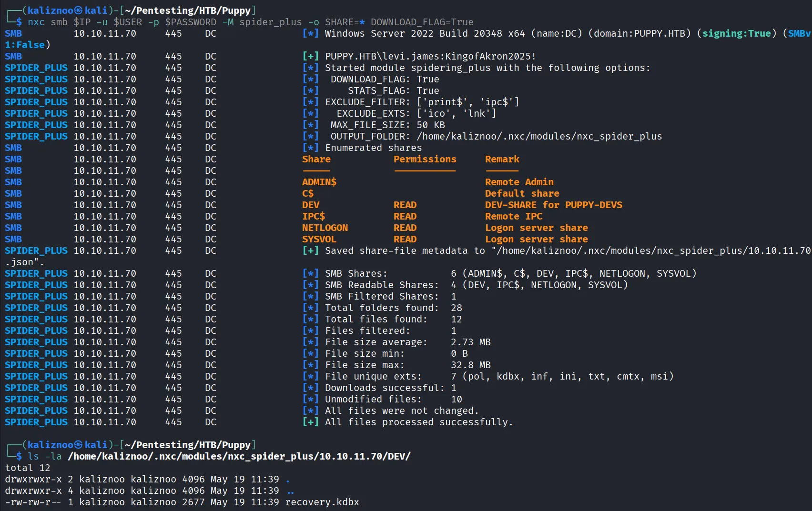Select the file unique exts list
The height and width of the screenshot is (511, 812).
tap(568, 376)
